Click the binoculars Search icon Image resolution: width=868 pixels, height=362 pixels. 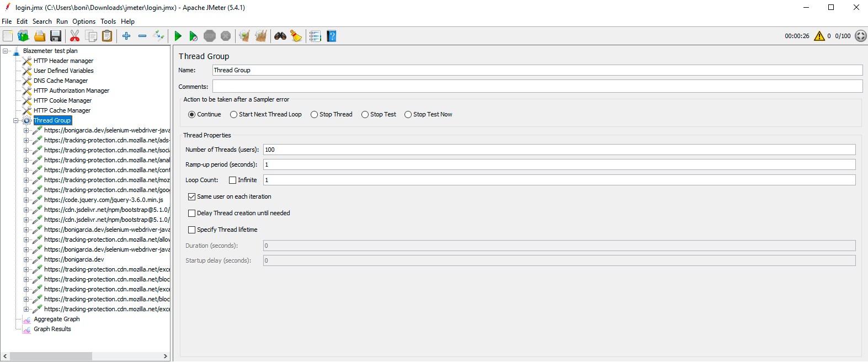click(x=280, y=36)
